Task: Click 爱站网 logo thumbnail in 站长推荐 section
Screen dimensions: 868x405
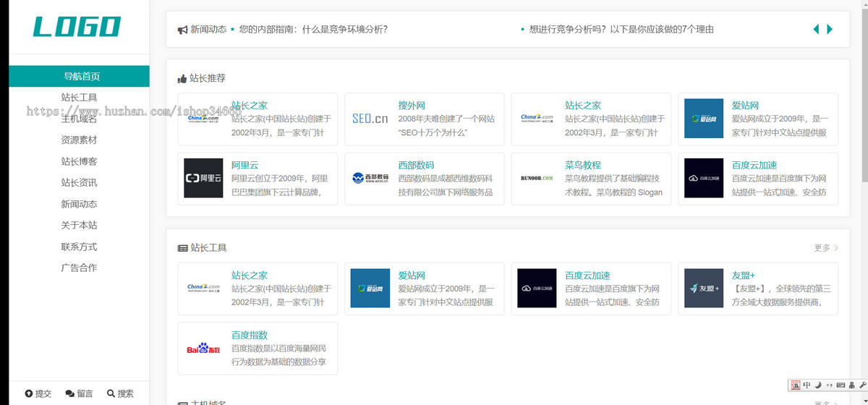Action: [x=704, y=119]
